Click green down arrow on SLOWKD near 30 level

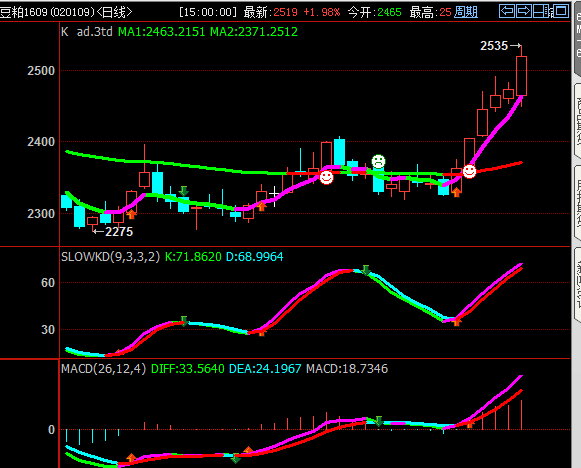(x=184, y=321)
